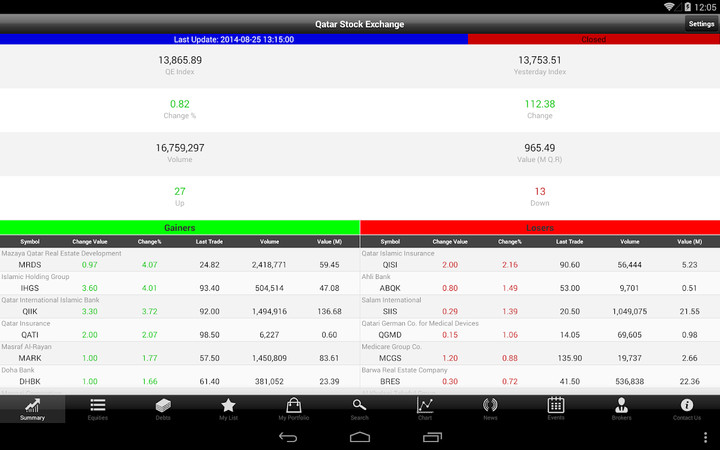Tap the Up count 27
This screenshot has width=720, height=450.
point(180,191)
